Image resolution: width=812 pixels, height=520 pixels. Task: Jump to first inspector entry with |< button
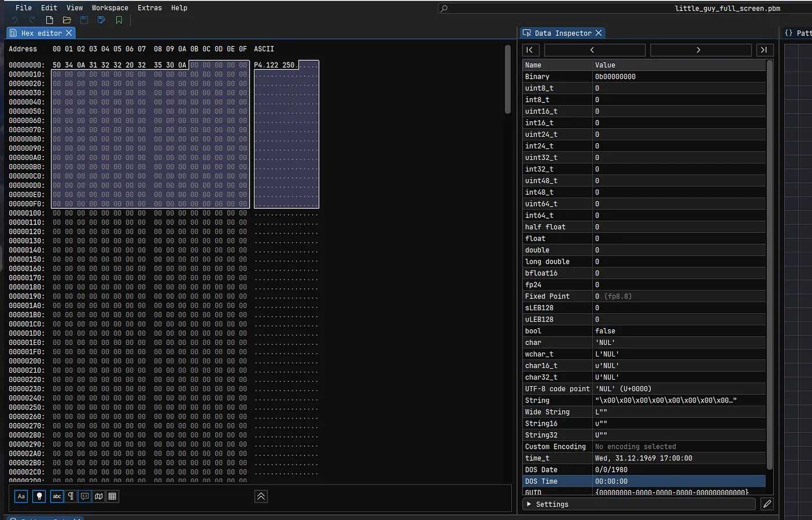531,50
